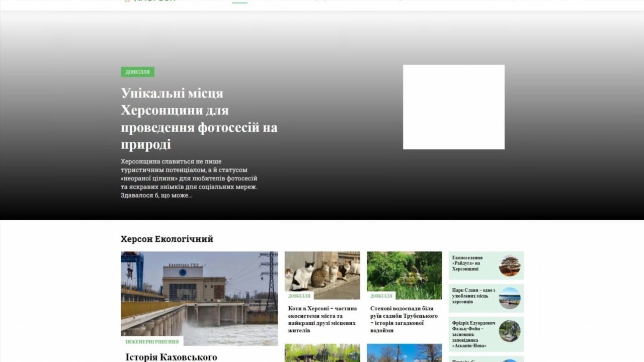Open 'Степові водоспади' article headline
644x362 pixels.
pyautogui.click(x=405, y=319)
